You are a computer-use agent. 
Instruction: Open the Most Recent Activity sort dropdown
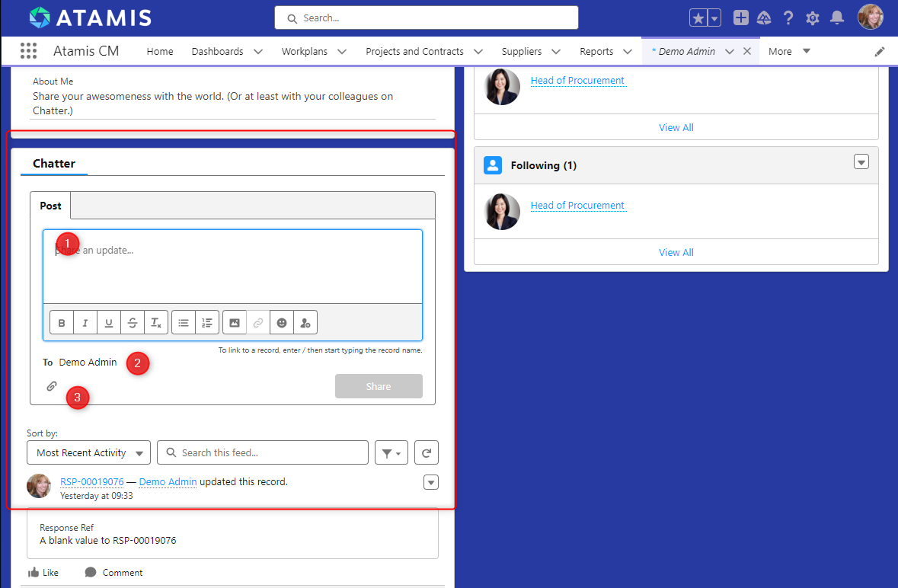[x=89, y=453]
